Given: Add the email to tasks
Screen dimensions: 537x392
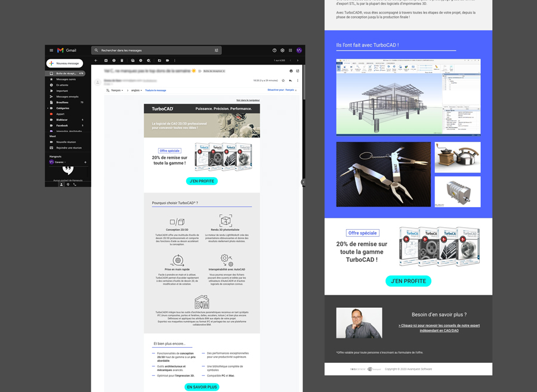Looking at the screenshot, I should pos(149,61).
